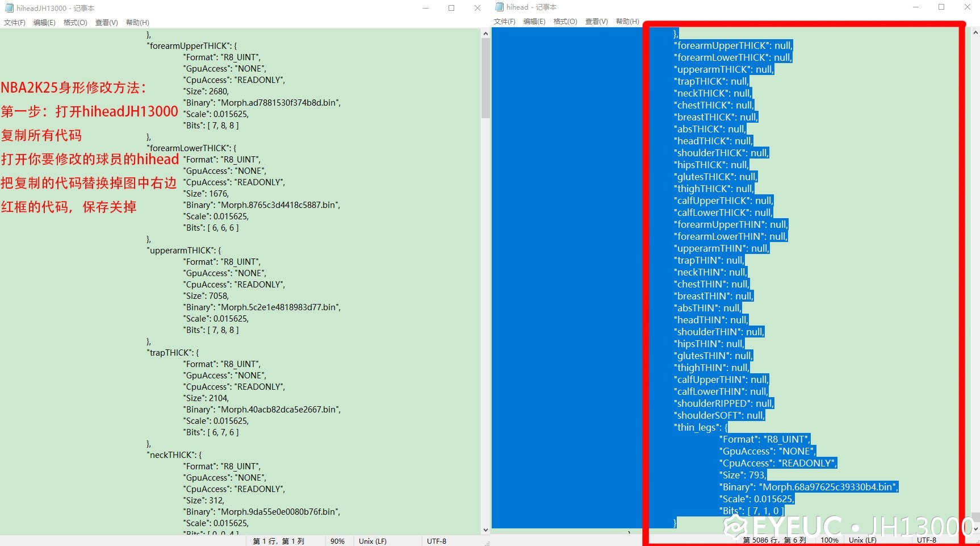Click "Binary": "Morph.5c2e1e4818983d77.bin" line
Viewport: 980px width, 546px height.
[262, 307]
